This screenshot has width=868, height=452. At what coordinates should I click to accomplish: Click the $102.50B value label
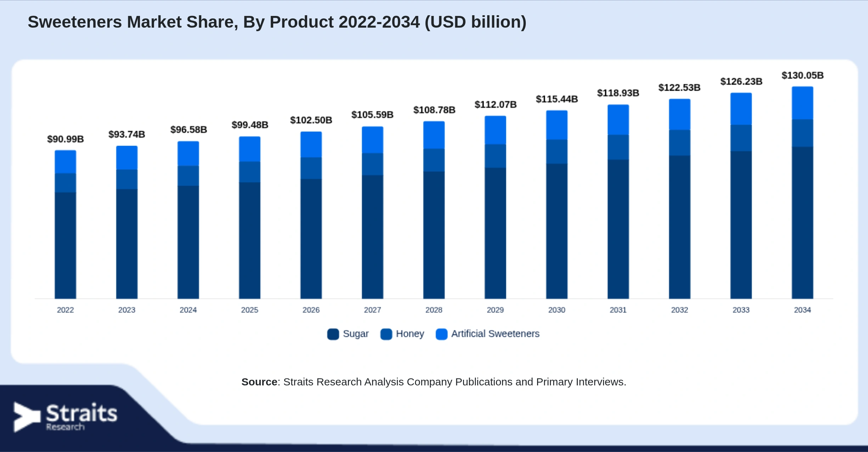[311, 120]
